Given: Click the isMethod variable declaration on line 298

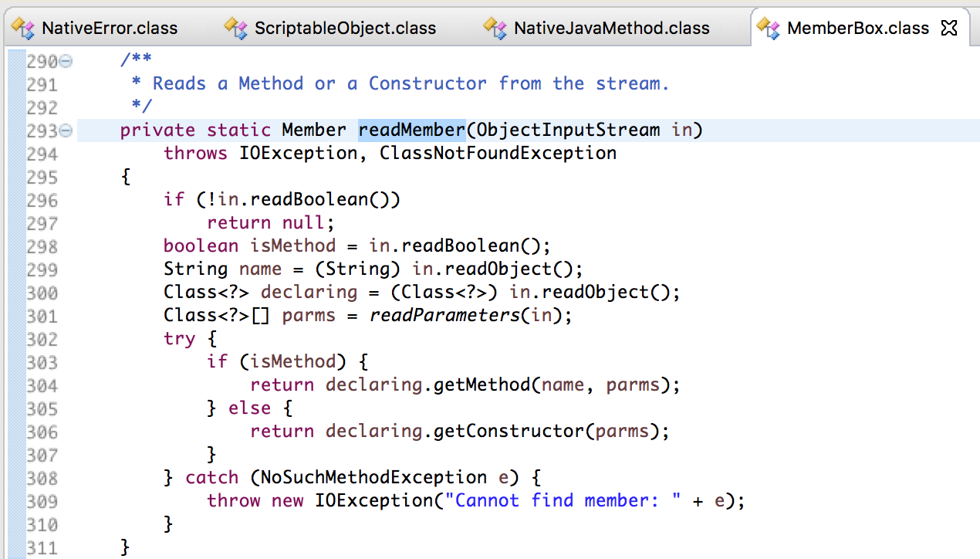Looking at the screenshot, I should coord(293,246).
